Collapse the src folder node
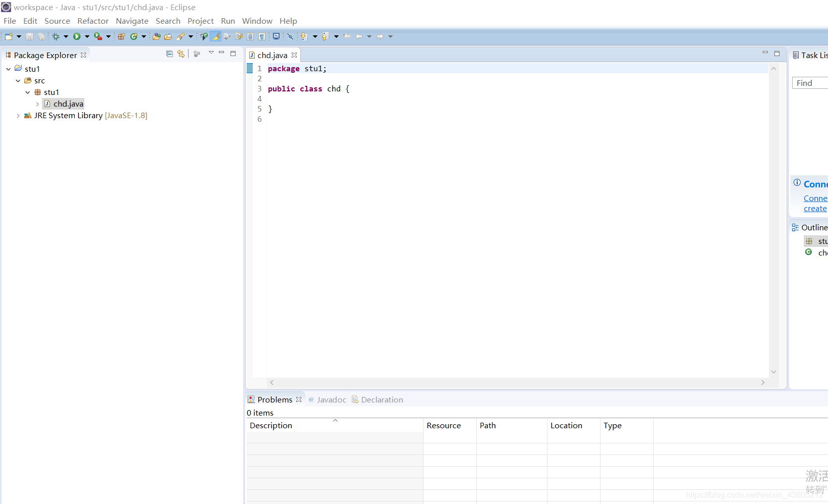The image size is (828, 504). [x=18, y=81]
